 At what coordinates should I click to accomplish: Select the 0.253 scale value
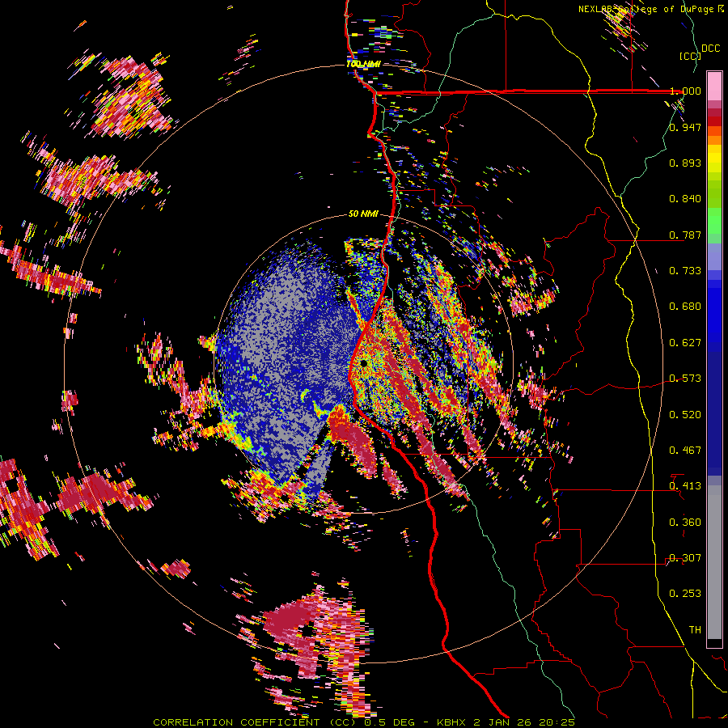pos(685,594)
